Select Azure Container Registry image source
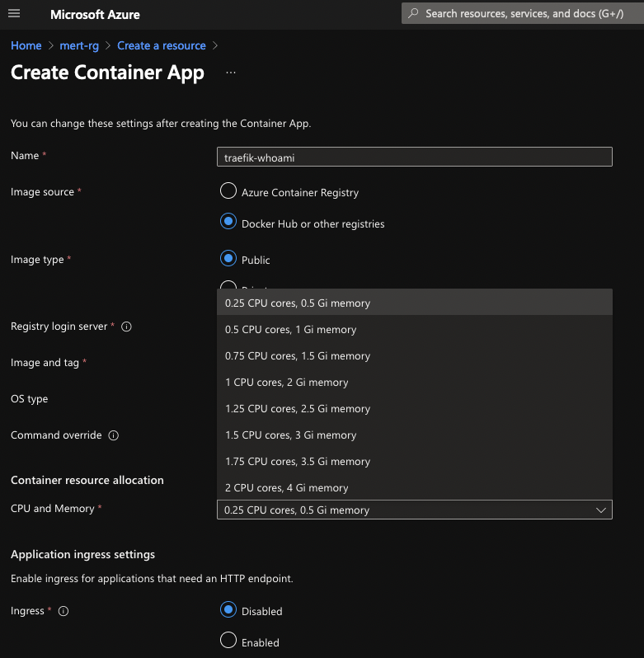The image size is (644, 658). pos(228,190)
